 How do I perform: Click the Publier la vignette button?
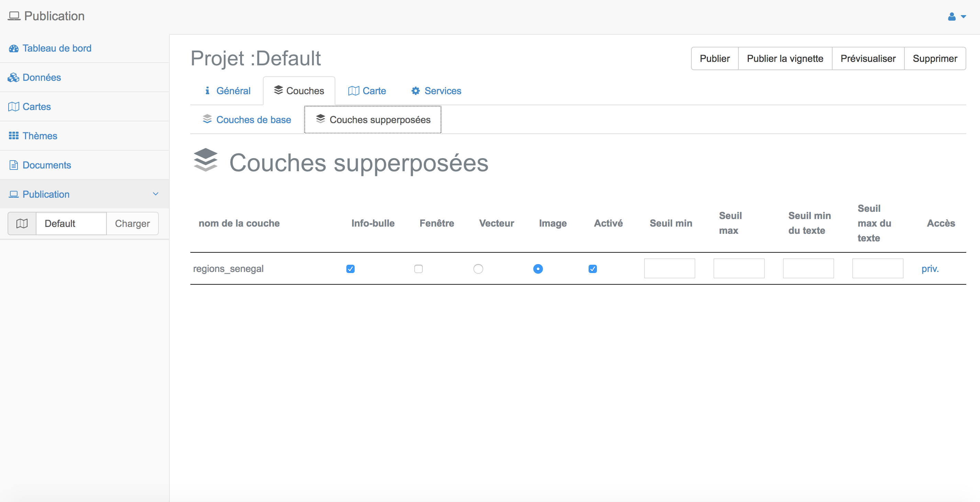[x=785, y=58]
